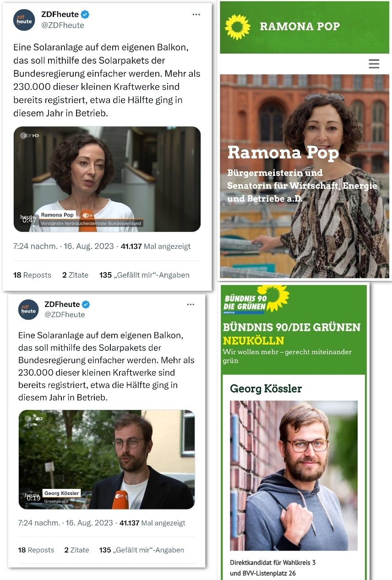Viewport: 392px width, 580px height.
Task: Click RAMONA POP title in green header
Action: [x=300, y=27]
